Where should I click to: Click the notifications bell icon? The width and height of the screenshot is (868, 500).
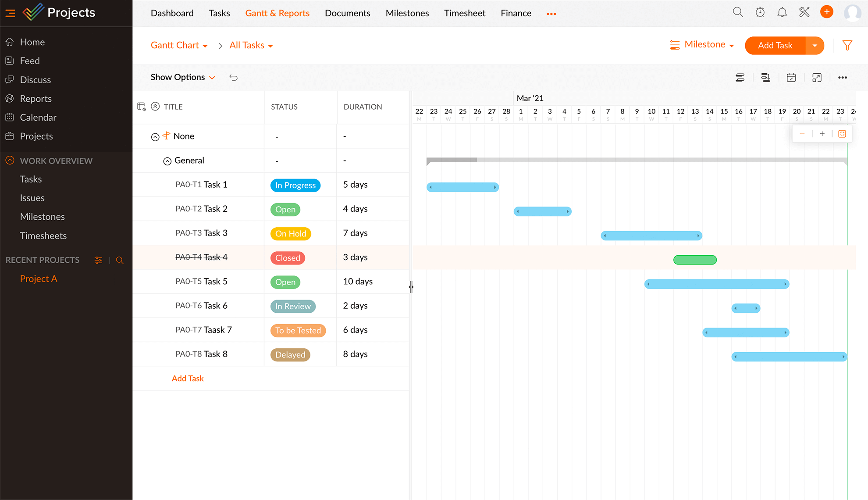coord(782,12)
